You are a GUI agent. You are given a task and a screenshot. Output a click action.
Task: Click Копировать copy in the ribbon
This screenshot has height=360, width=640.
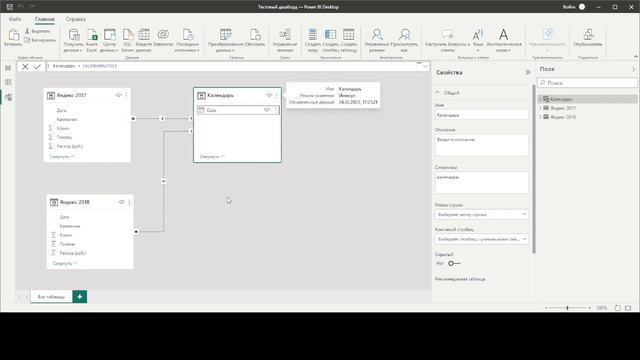click(40, 40)
